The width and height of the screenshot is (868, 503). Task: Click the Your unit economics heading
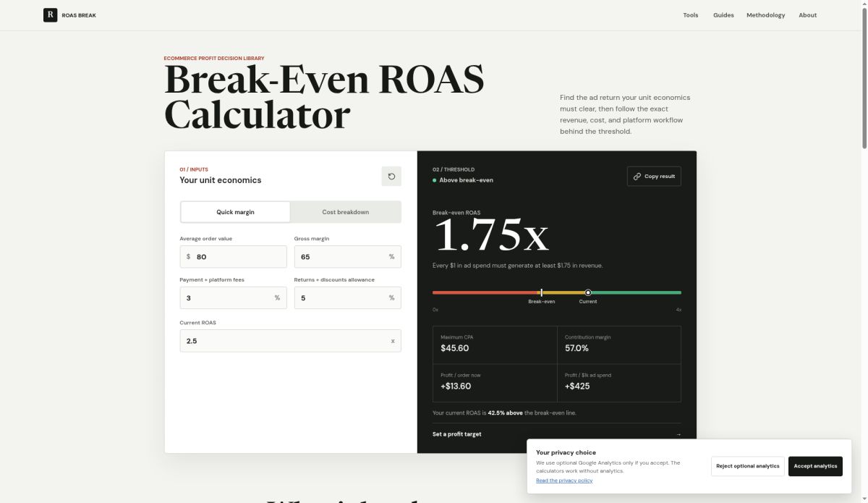click(221, 180)
